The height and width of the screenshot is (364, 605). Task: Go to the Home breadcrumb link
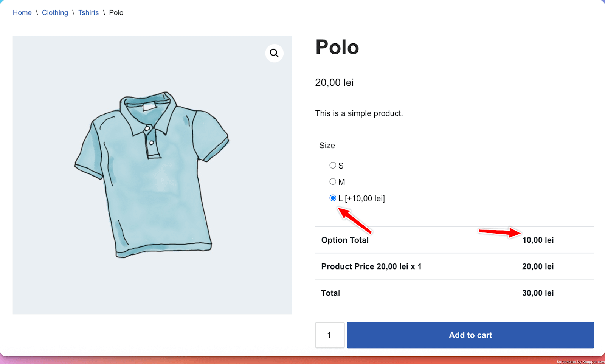click(22, 13)
